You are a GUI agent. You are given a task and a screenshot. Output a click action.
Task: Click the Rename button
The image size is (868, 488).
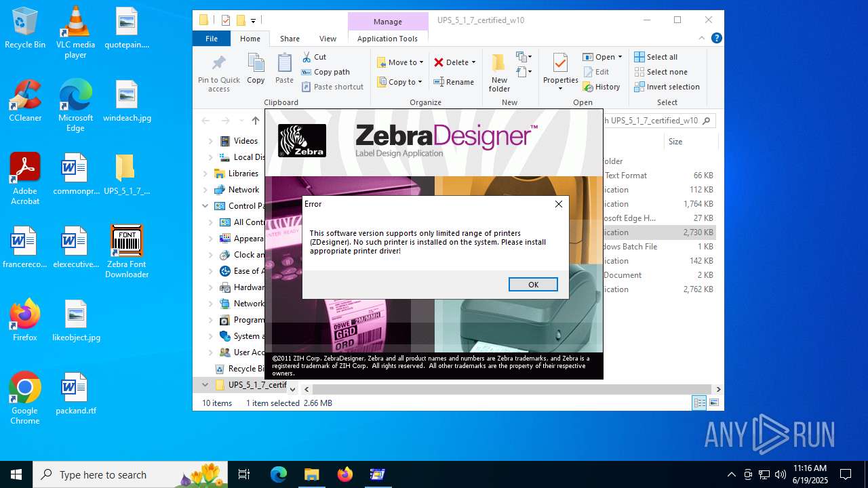click(454, 82)
